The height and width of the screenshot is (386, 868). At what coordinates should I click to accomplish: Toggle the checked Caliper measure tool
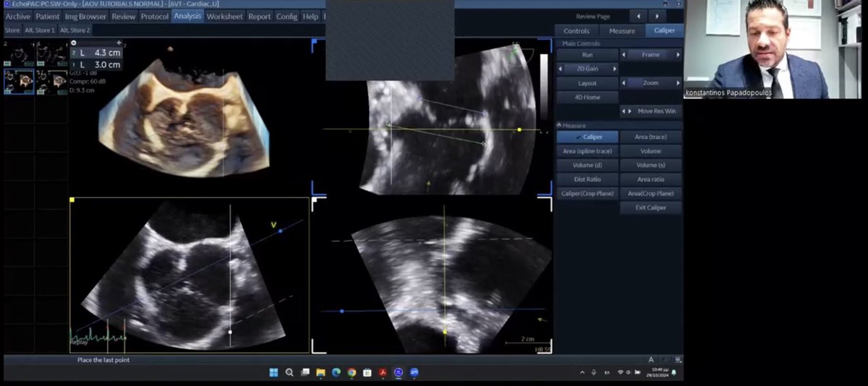[x=588, y=137]
